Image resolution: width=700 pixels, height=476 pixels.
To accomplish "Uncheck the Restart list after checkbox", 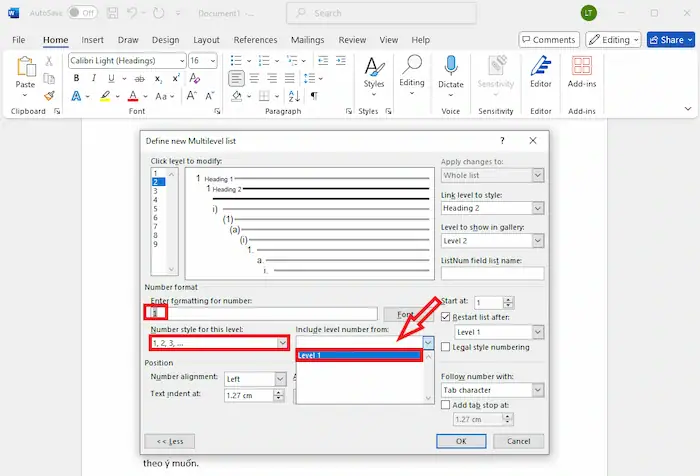I will tap(446, 317).
